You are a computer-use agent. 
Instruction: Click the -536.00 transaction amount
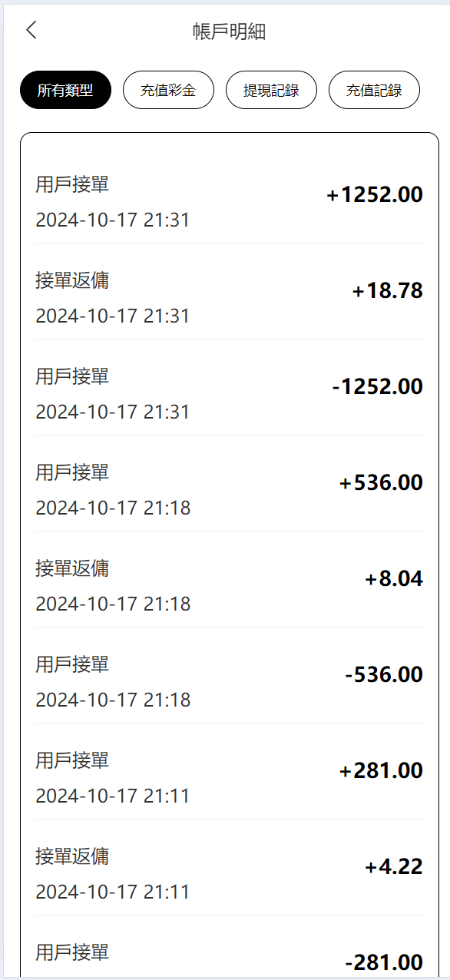pos(383,675)
